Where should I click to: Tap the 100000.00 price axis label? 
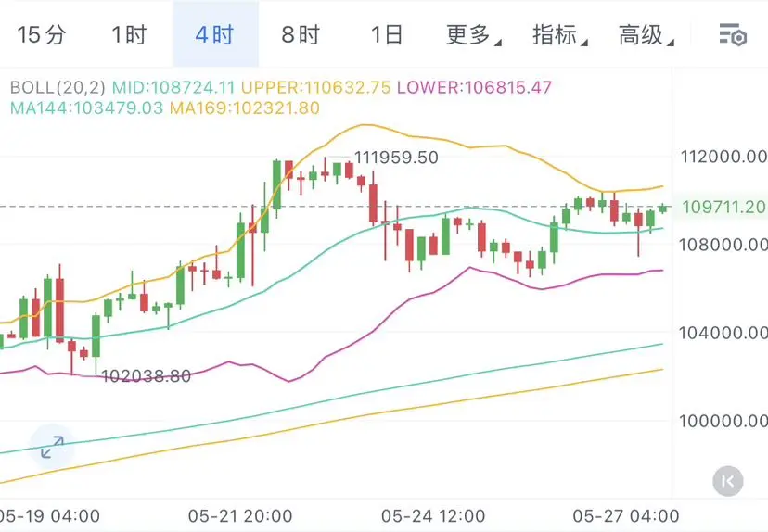723,421
